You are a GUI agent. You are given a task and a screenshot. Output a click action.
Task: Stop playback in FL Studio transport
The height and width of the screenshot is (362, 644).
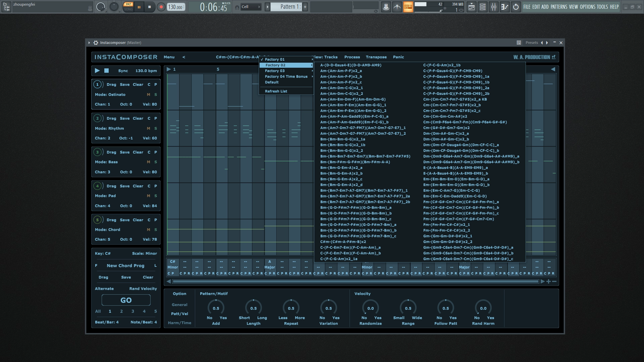click(150, 7)
